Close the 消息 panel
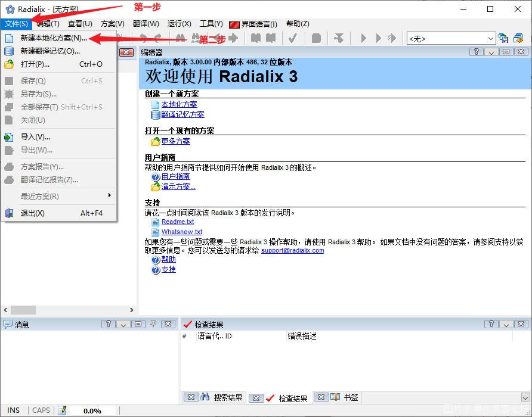Screen dimensions: 532x417 point(168,323)
